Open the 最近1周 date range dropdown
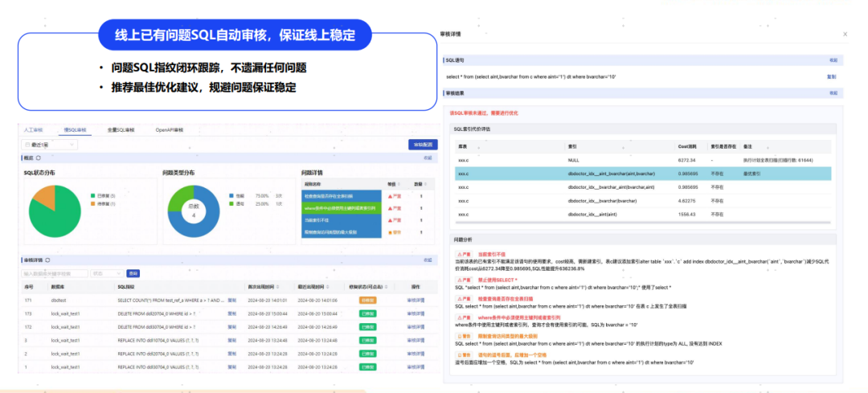This screenshot has height=393, width=868. 49,145
